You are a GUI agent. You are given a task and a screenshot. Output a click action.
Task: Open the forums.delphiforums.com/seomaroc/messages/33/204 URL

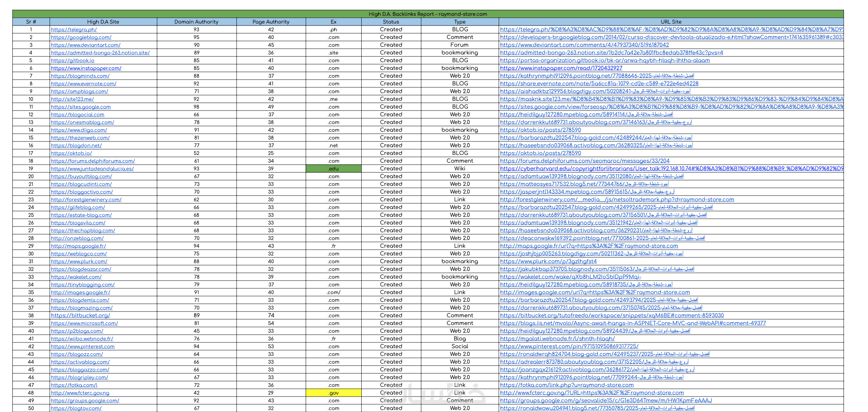585,161
